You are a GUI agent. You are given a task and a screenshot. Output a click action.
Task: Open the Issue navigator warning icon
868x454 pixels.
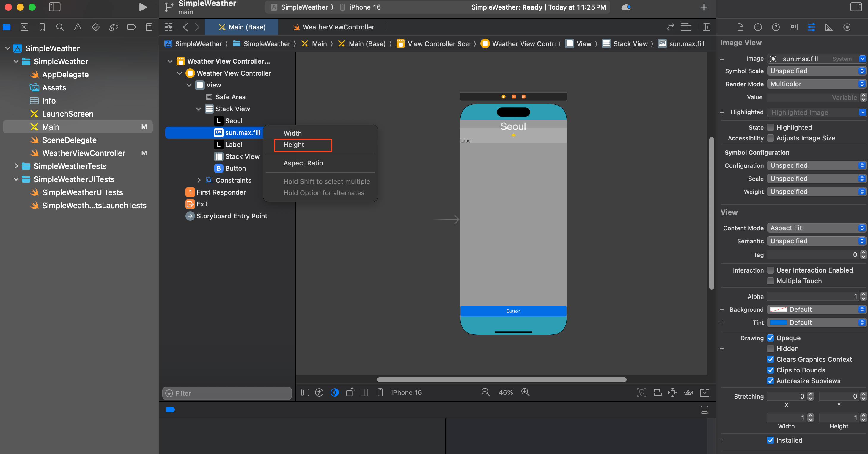point(78,27)
